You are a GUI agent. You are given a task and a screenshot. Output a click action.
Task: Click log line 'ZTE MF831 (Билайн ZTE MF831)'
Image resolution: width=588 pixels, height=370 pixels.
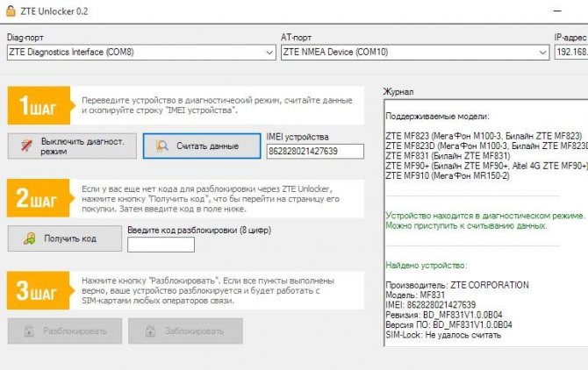click(448, 156)
